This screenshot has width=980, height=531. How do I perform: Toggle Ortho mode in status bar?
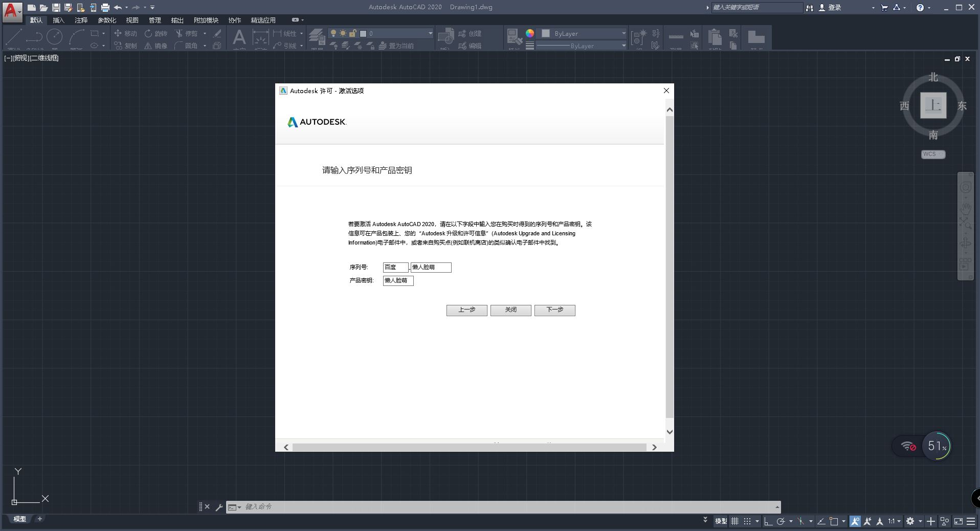[768, 521]
